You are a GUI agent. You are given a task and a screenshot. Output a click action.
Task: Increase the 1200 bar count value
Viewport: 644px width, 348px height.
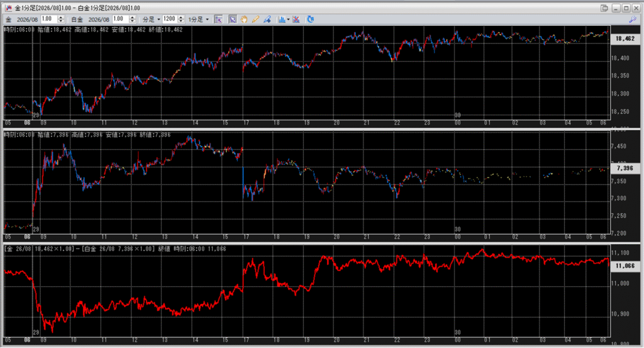click(x=182, y=17)
